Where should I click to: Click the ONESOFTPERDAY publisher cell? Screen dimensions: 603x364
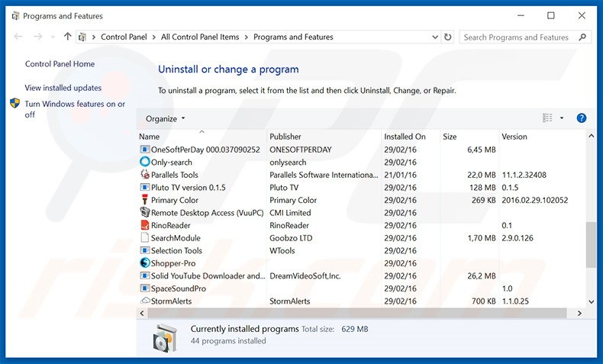(300, 150)
